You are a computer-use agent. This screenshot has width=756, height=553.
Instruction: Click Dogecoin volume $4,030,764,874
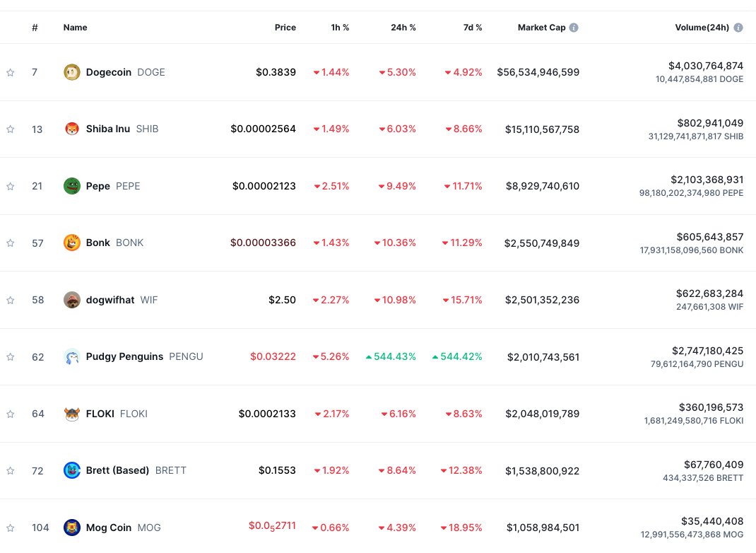[706, 66]
